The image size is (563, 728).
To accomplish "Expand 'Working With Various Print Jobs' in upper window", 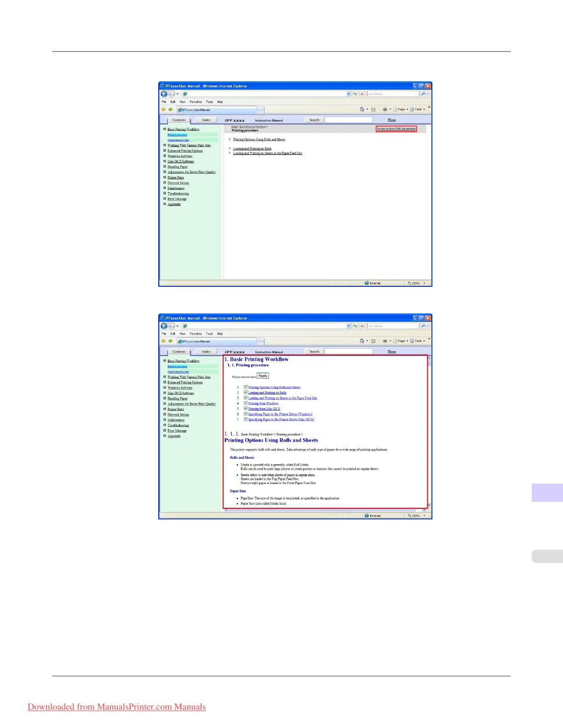I will pyautogui.click(x=165, y=145).
